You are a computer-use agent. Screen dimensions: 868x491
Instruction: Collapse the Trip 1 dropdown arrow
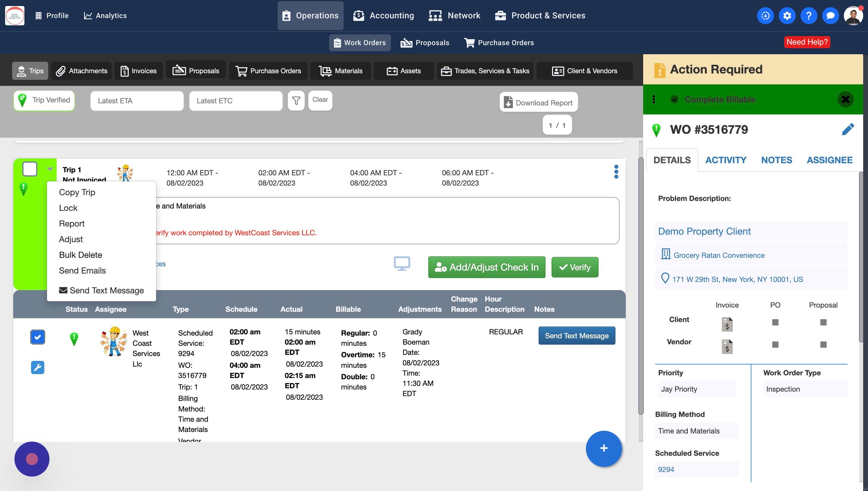[50, 169]
